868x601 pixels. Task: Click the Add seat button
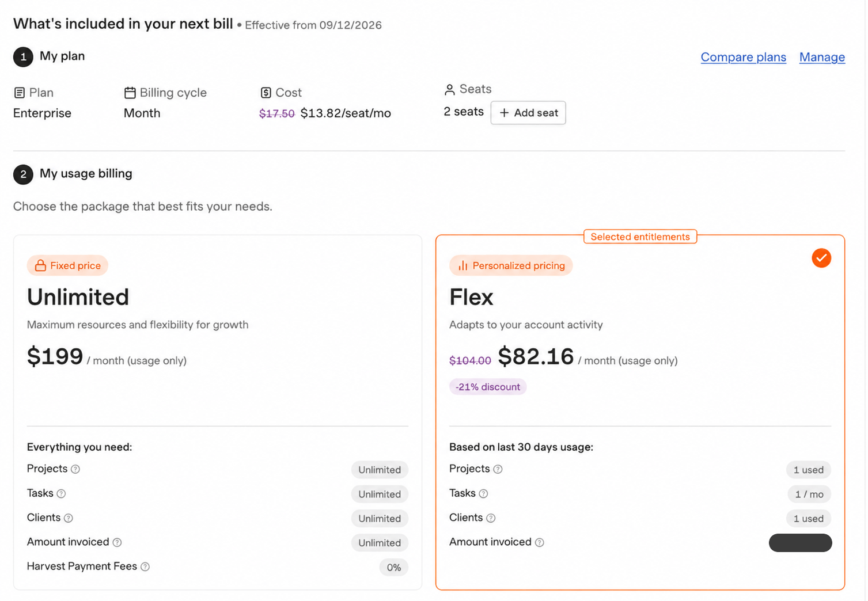pos(528,113)
